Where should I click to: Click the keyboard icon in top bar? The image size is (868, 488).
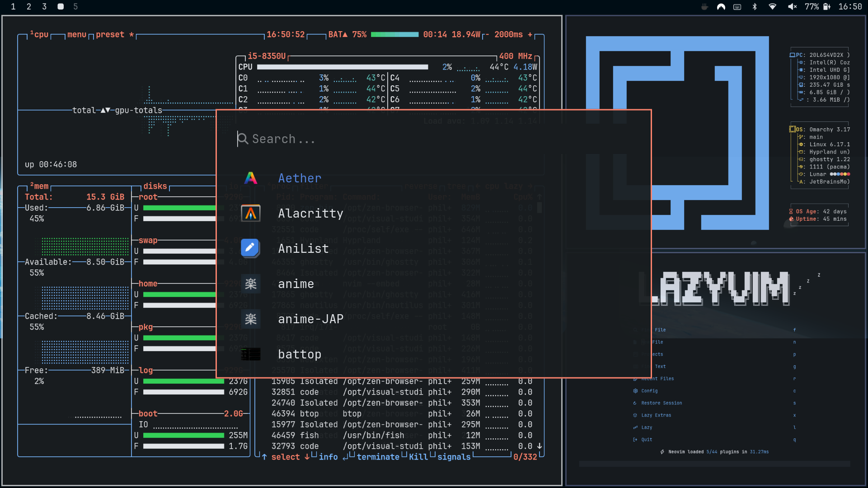(737, 7)
